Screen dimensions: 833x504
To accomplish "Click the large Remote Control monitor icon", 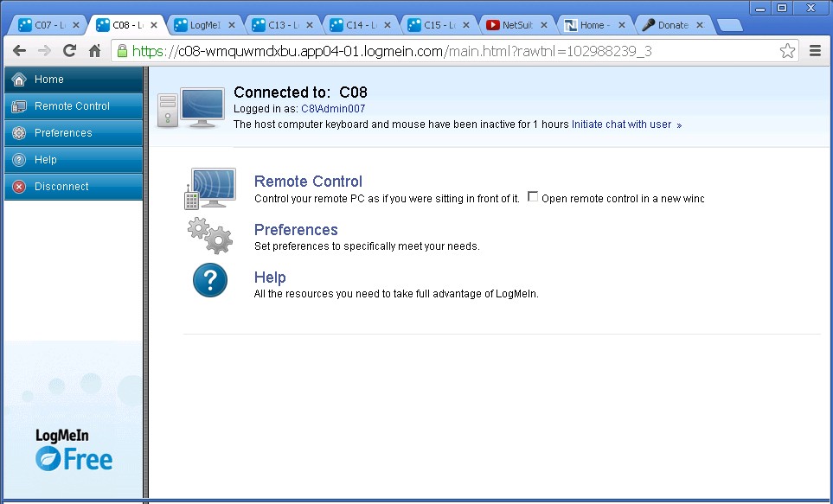I will click(x=210, y=188).
